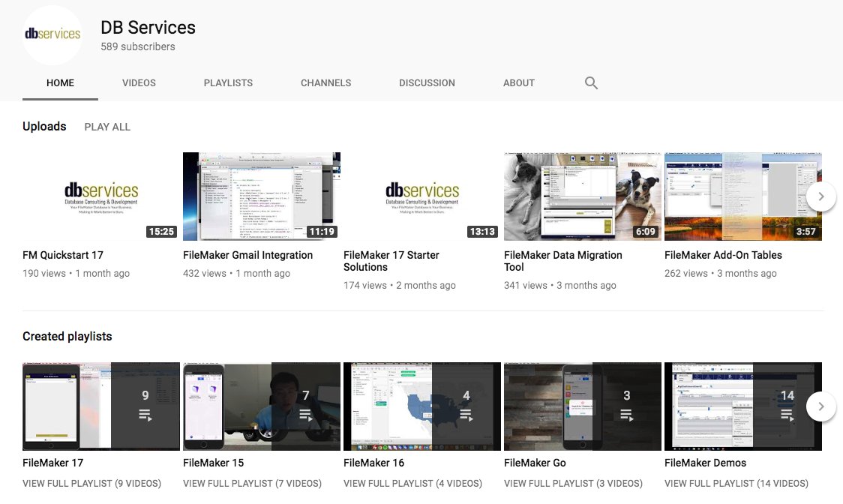This screenshot has height=504, width=843.
Task: Click the FileMaker Go playlist title
Action: pyautogui.click(x=535, y=463)
